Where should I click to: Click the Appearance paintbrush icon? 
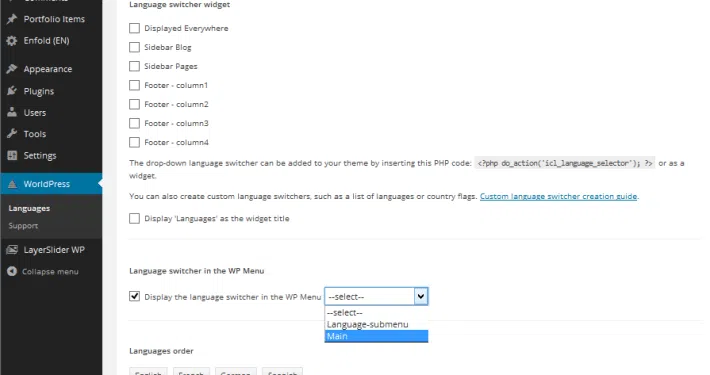coord(12,69)
